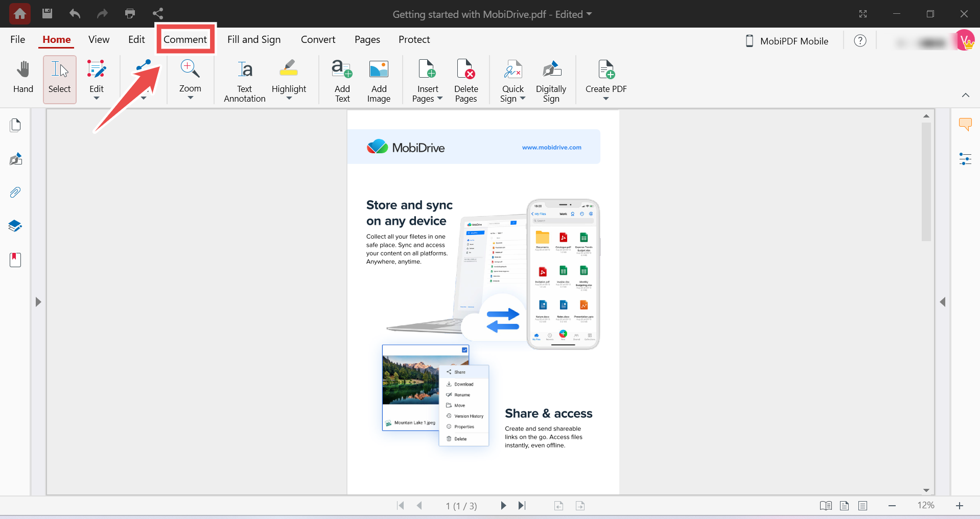Click Insert Pages
Image resolution: width=980 pixels, height=519 pixels.
pos(428,81)
